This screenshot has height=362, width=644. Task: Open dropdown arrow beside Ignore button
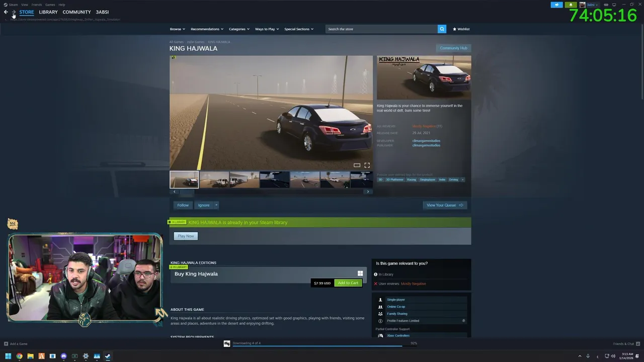[216, 205]
